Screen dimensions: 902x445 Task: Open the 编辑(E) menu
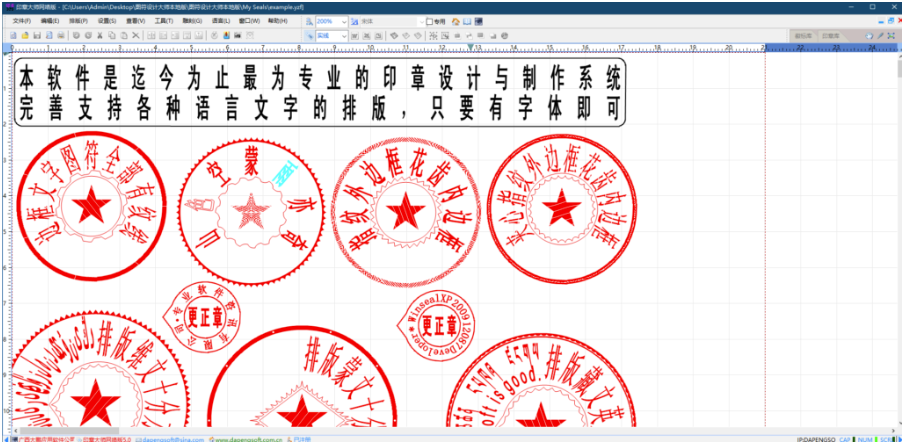(x=49, y=21)
